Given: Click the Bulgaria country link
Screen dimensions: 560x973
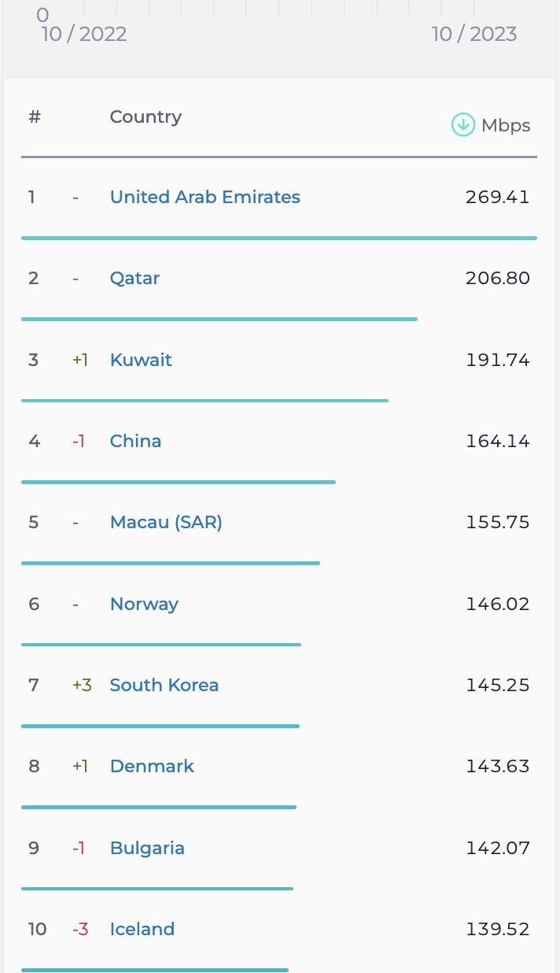Looking at the screenshot, I should coord(147,848).
